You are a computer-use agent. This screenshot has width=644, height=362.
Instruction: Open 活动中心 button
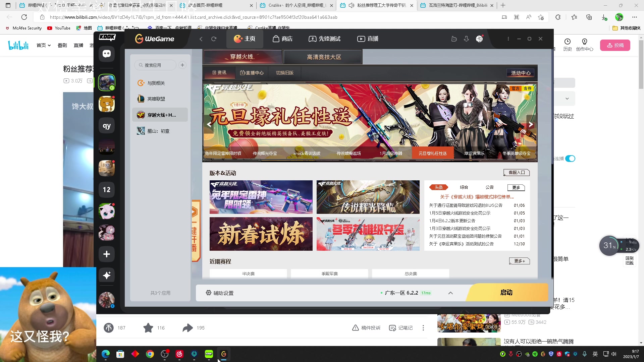(x=521, y=73)
